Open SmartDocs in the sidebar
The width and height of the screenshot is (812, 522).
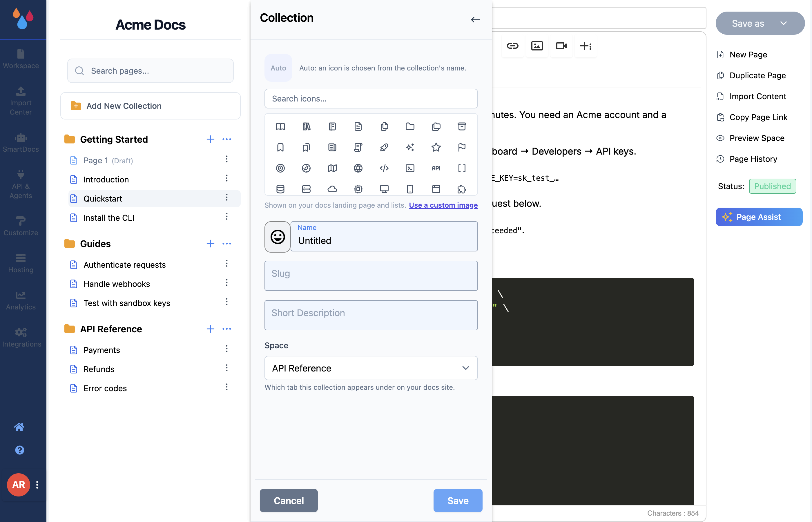pyautogui.click(x=21, y=143)
